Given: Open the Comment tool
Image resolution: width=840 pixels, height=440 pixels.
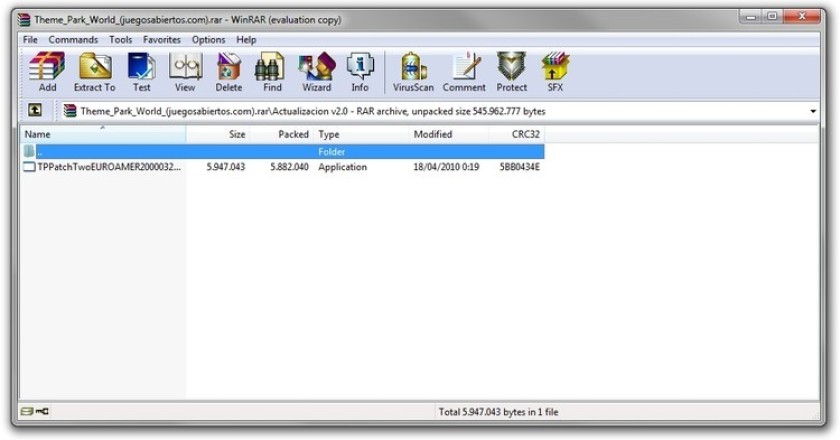Looking at the screenshot, I should coord(464,72).
